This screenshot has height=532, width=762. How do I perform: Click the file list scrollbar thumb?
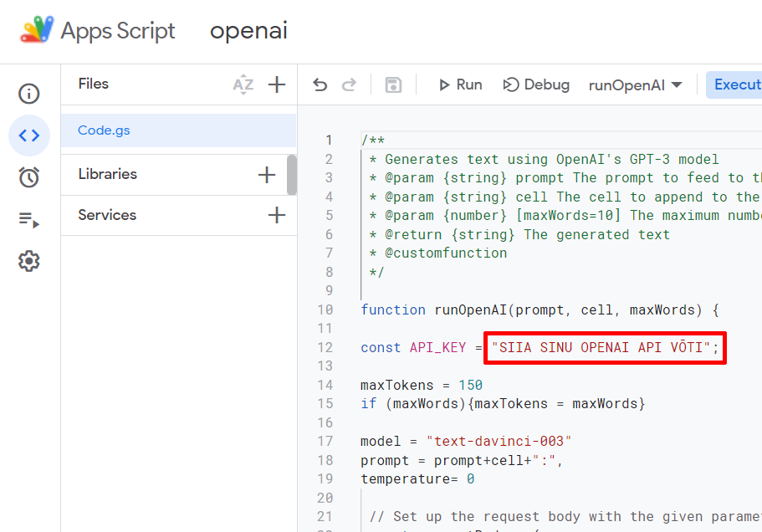pyautogui.click(x=292, y=175)
